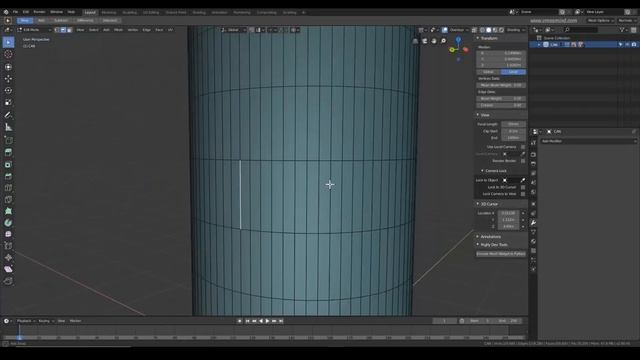Open the Edit menu
Viewport: 640px width, 360px height.
(x=26, y=12)
